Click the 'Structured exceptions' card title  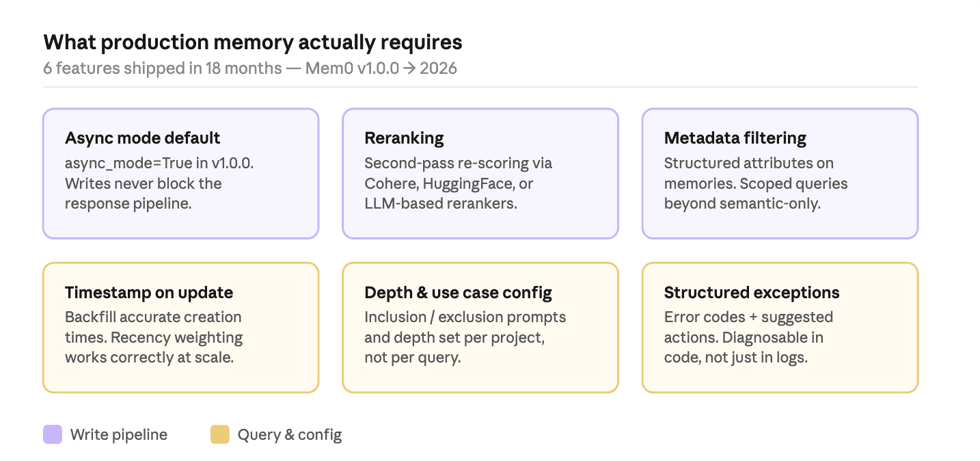coord(752,293)
